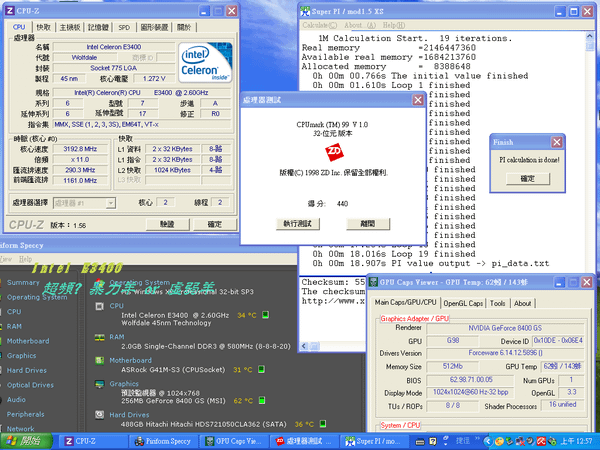Select CPU in the Speccy sidebar
600x450 pixels.
point(14,312)
